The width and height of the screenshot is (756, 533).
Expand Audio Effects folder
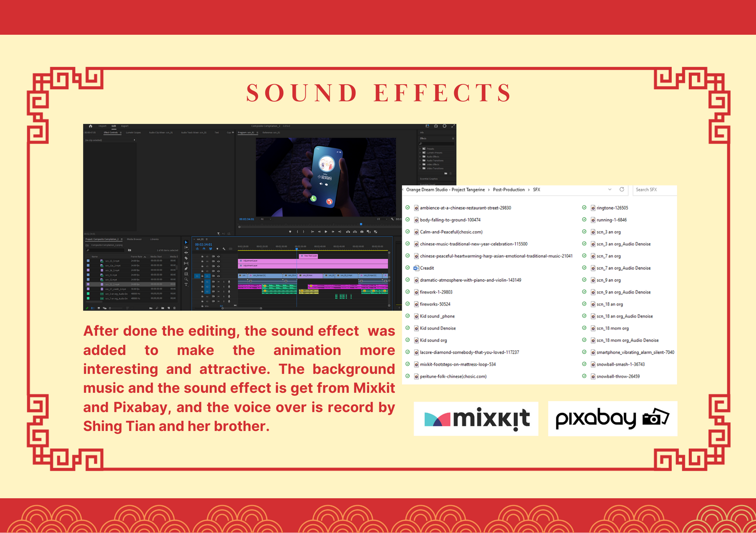click(420, 157)
